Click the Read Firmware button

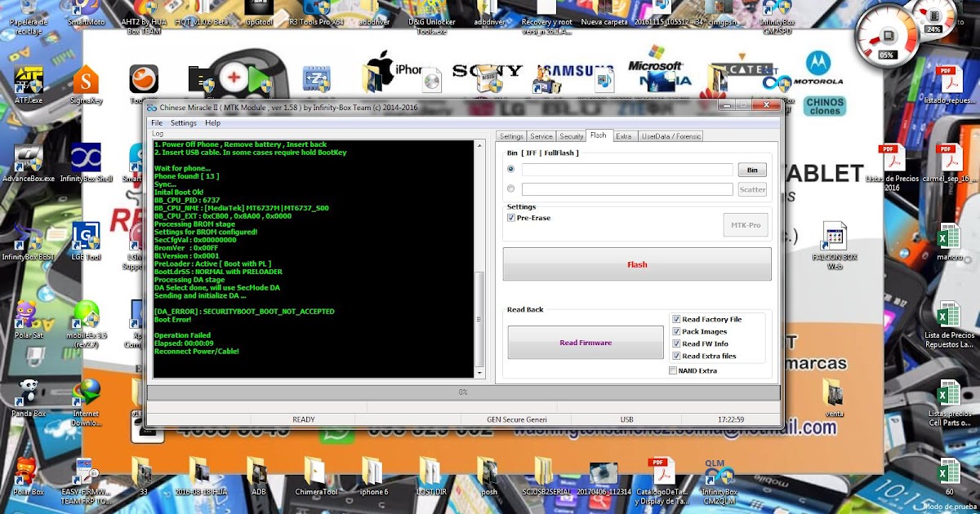coord(586,343)
